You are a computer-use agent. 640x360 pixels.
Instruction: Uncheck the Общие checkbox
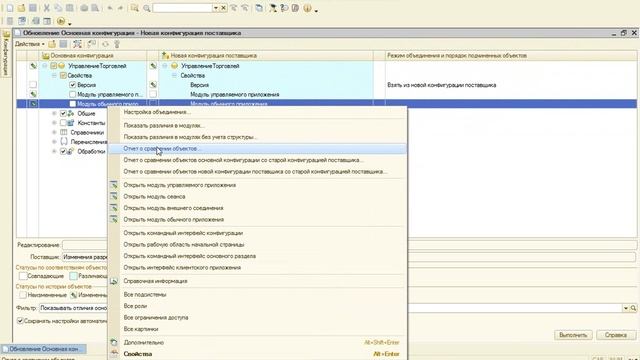[x=63, y=113]
